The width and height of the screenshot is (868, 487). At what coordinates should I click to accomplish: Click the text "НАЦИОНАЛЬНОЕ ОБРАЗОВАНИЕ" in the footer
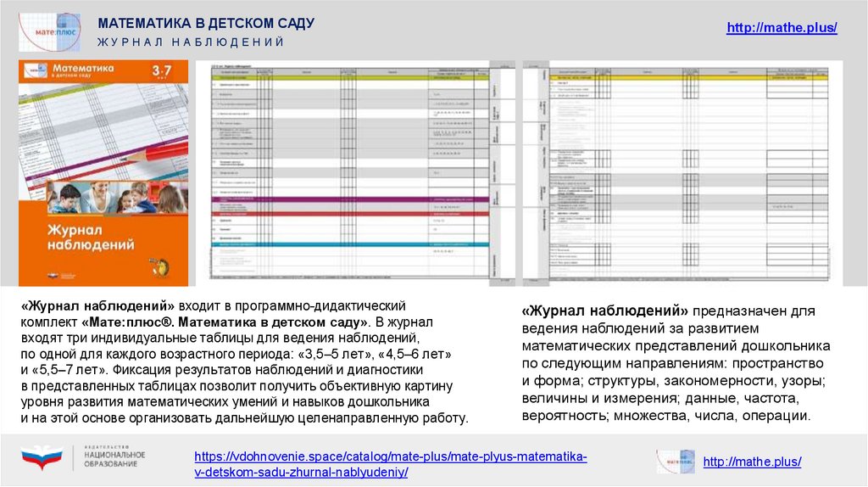coord(114,459)
